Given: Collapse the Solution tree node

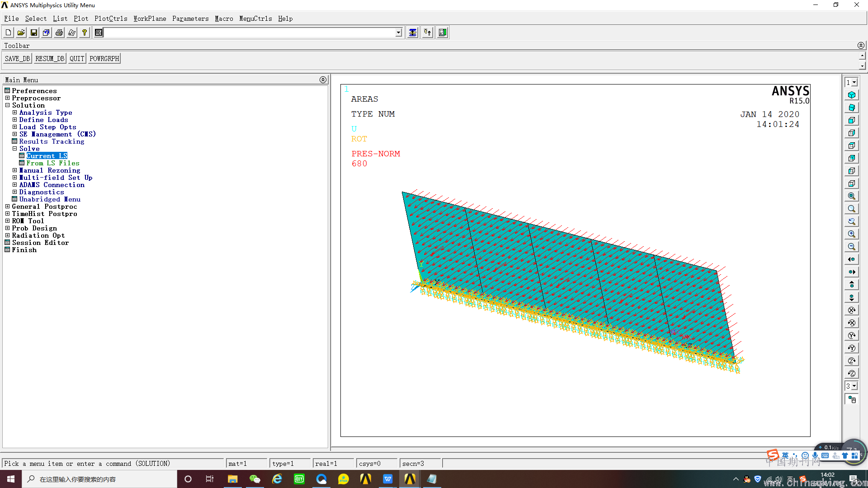Looking at the screenshot, I should 7,105.
